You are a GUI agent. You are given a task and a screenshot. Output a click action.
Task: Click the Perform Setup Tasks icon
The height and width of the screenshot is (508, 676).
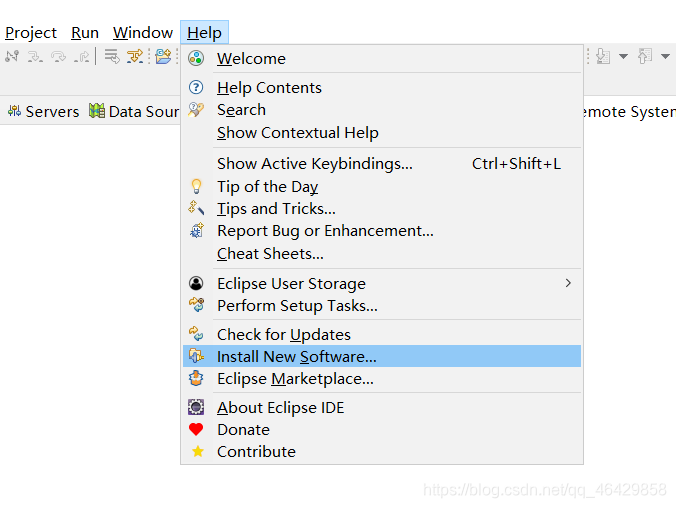[196, 305]
